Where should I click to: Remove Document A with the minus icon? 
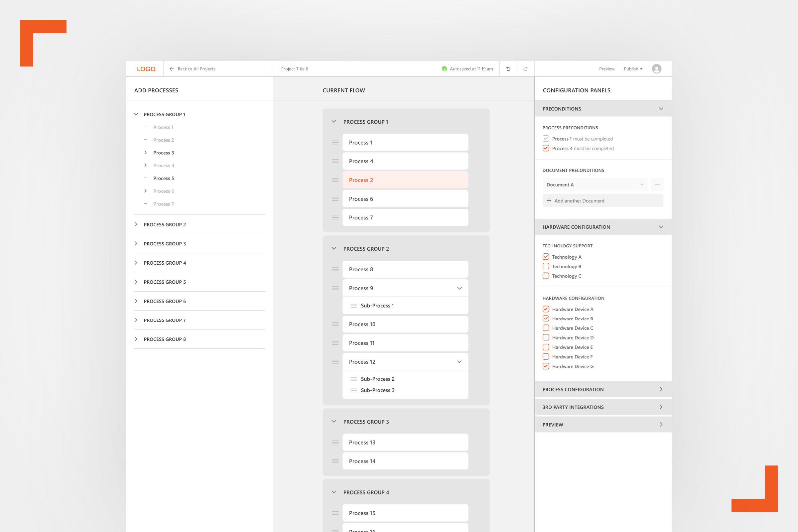[x=657, y=185]
